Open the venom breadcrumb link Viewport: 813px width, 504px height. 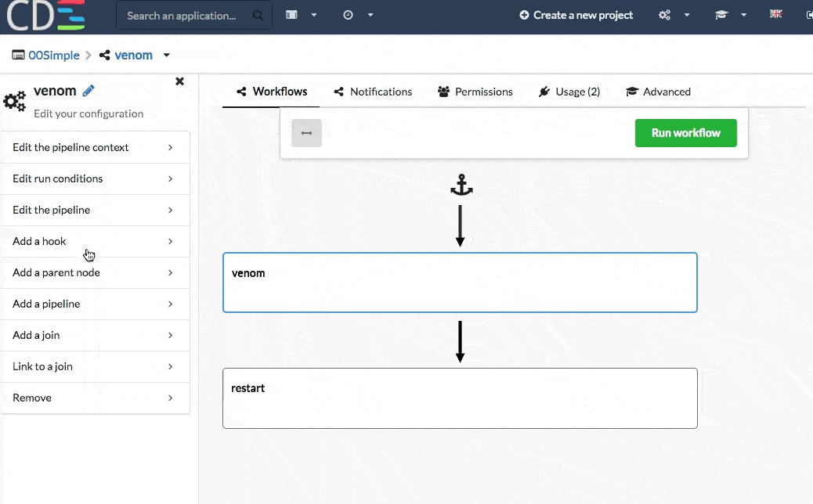pos(133,55)
